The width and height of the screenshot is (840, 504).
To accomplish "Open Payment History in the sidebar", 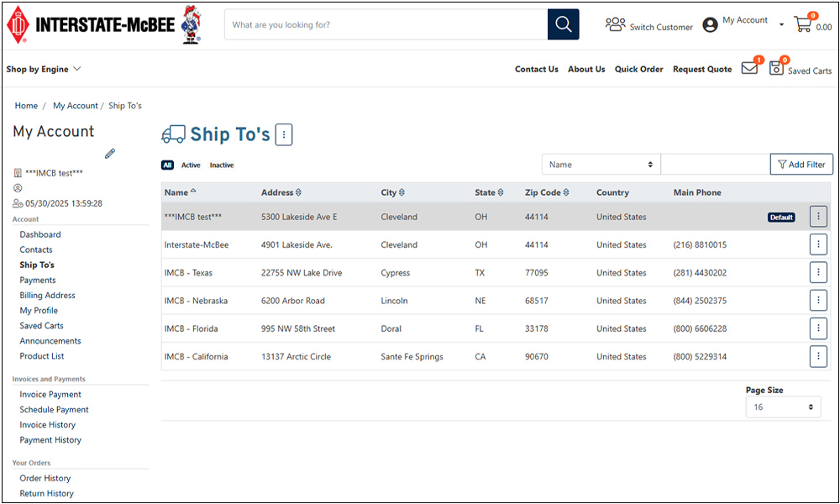I will (50, 439).
